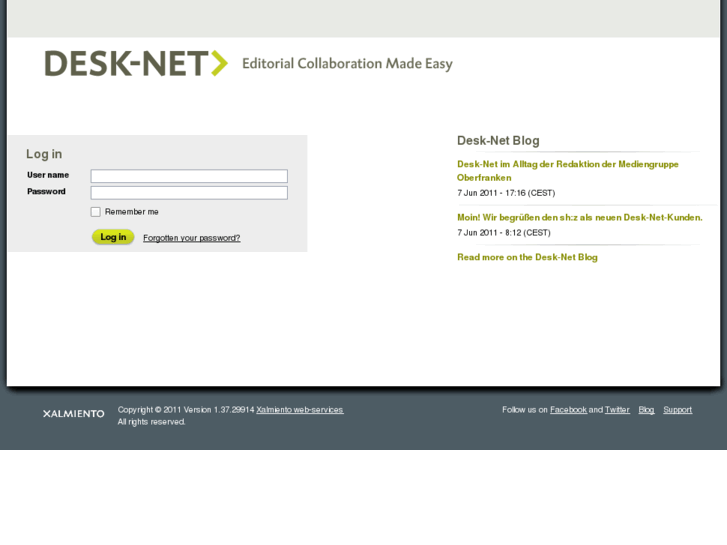Open blog post about Mediengruppe Oberfranken
Screen dimensions: 727x545
click(x=568, y=171)
